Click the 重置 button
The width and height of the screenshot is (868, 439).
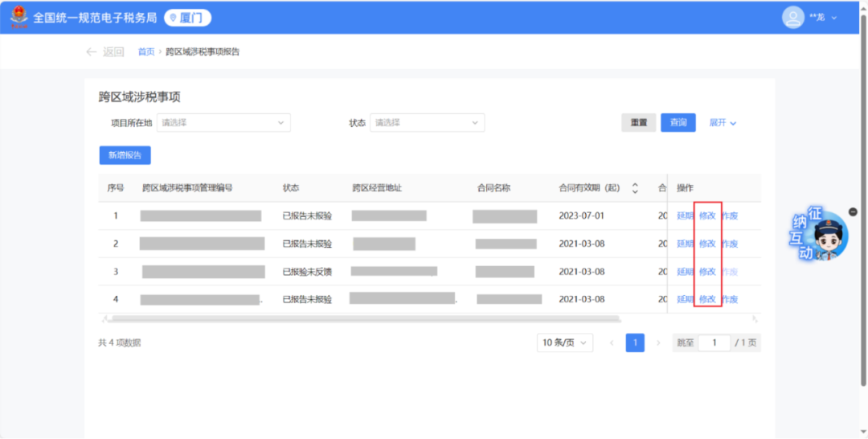pos(639,123)
